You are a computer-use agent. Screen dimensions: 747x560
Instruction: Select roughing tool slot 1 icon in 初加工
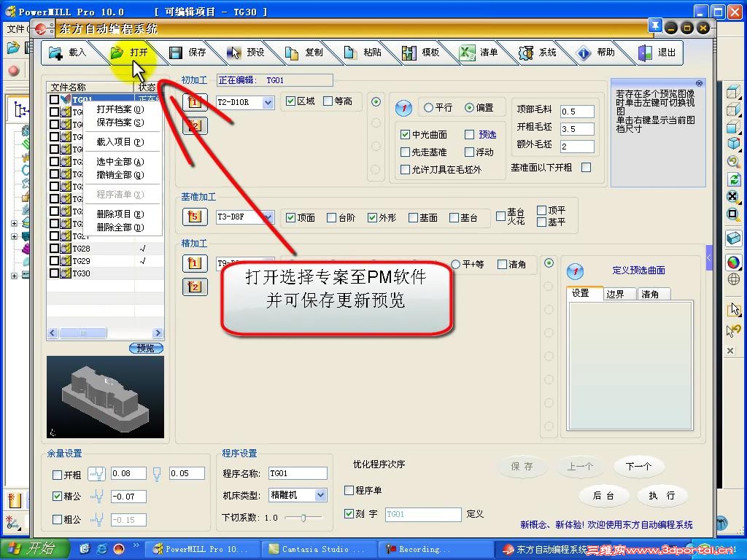[x=195, y=102]
